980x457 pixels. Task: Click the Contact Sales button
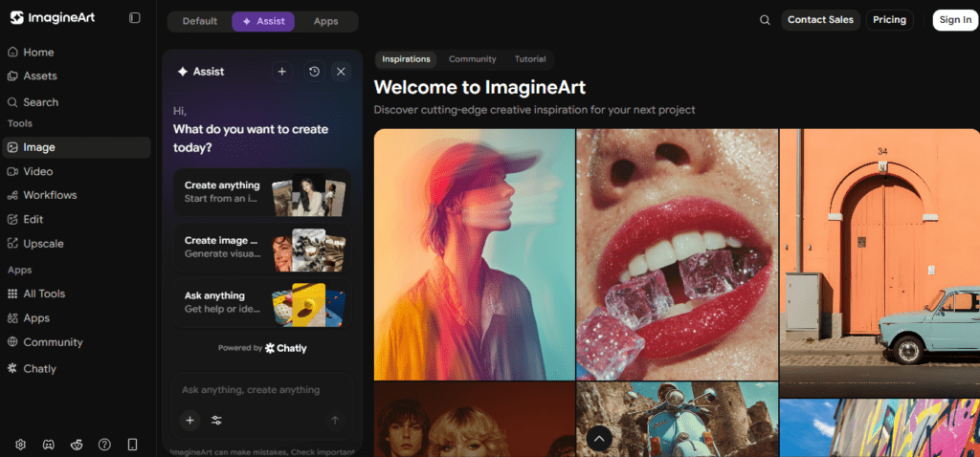(820, 20)
